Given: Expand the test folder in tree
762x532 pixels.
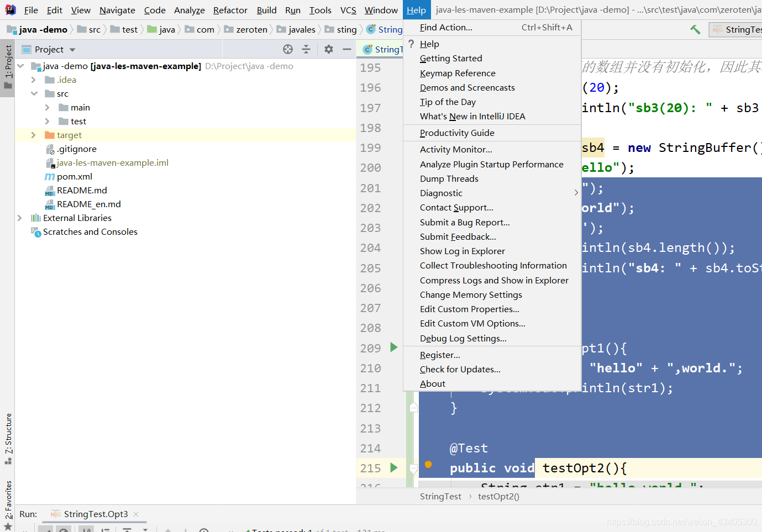Looking at the screenshot, I should pyautogui.click(x=48, y=122).
